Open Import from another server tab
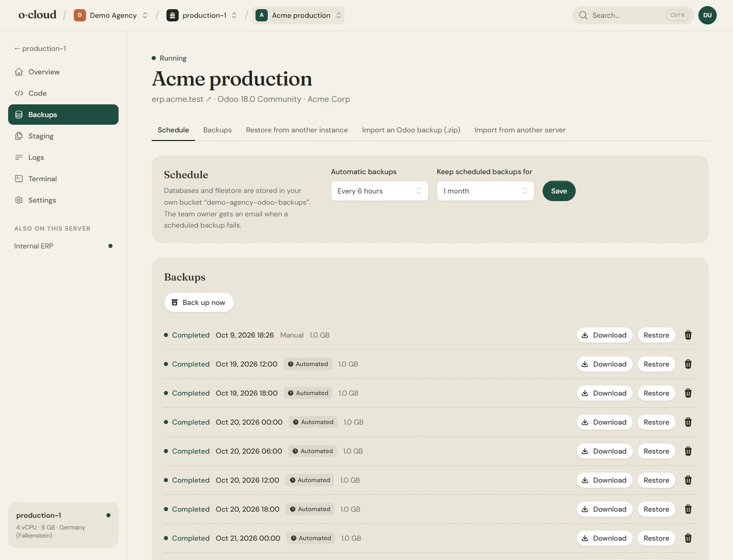Screen dimensions: 733x560 point(520,130)
